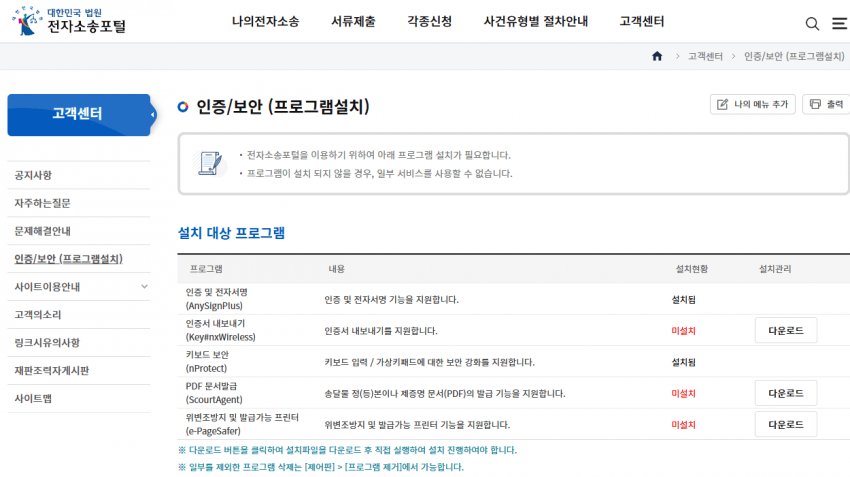This screenshot has width=850, height=477.
Task: Open 나의전자소송 top menu
Action: pyautogui.click(x=265, y=21)
